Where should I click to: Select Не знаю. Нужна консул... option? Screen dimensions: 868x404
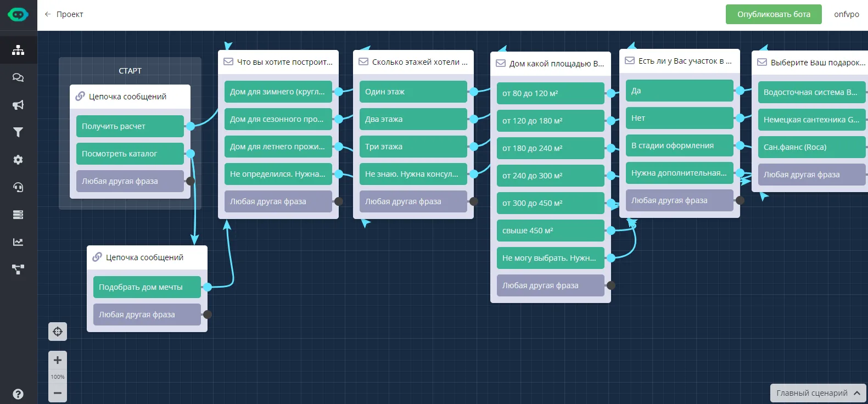pos(413,174)
